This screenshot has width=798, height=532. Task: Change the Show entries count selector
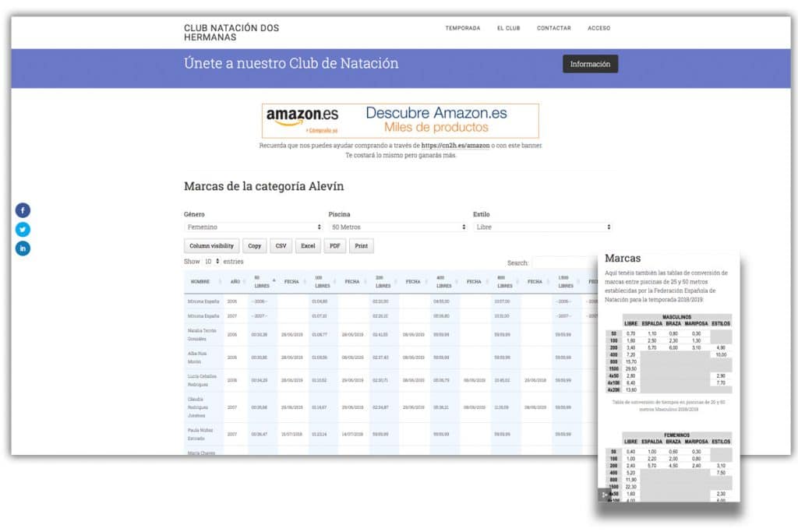(212, 262)
